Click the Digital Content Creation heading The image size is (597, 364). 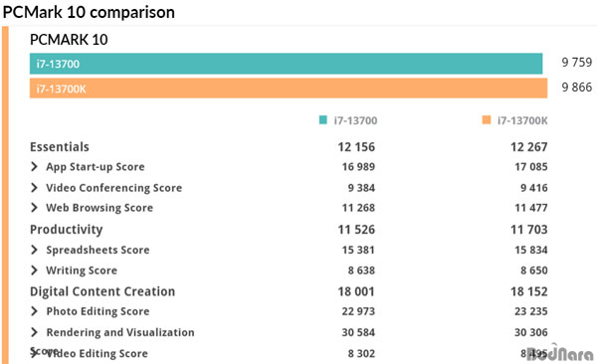tap(102, 291)
